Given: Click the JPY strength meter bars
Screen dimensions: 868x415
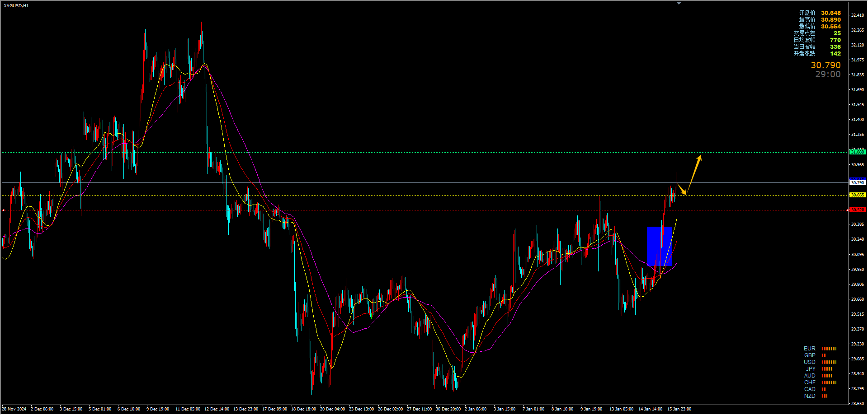Looking at the screenshot, I should pyautogui.click(x=827, y=369).
